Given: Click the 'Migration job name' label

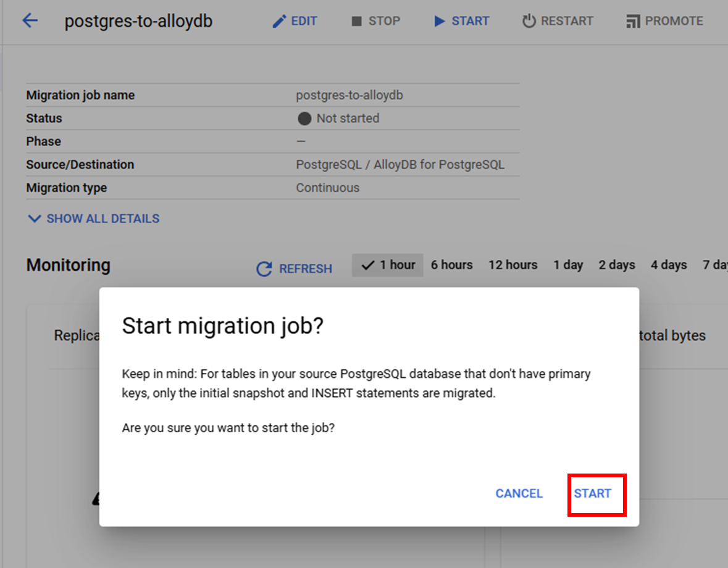Looking at the screenshot, I should pyautogui.click(x=80, y=95).
